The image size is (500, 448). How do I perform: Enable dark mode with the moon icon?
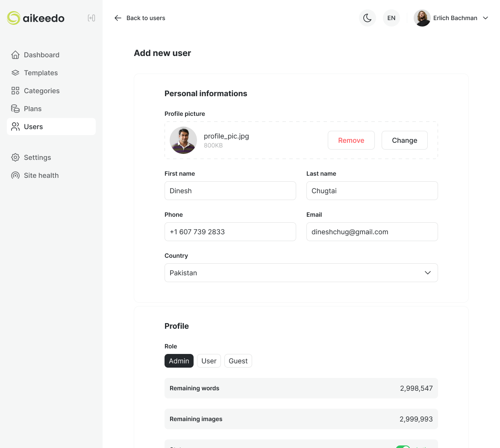click(x=367, y=18)
